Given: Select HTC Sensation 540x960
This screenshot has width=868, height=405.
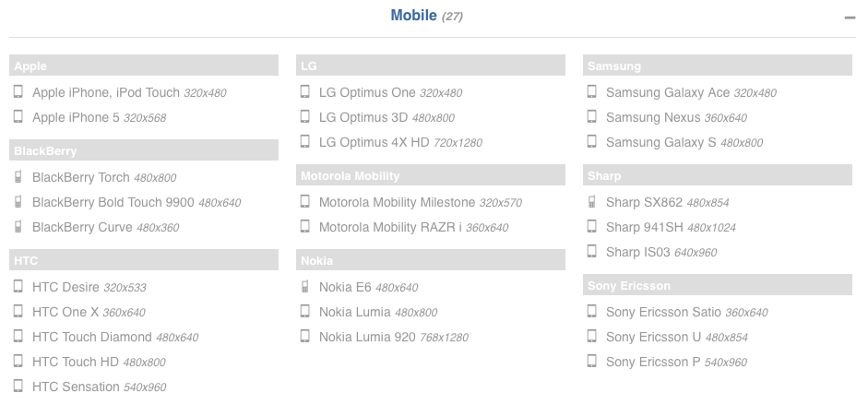Looking at the screenshot, I should (99, 387).
